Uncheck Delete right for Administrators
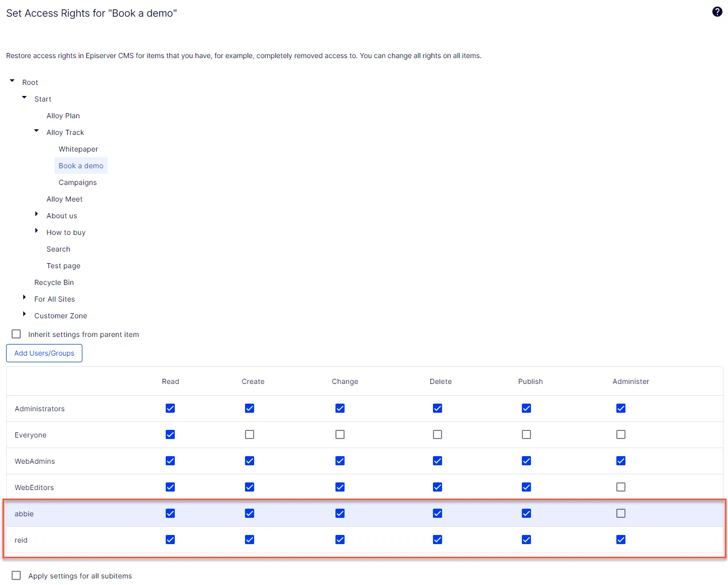 [438, 408]
